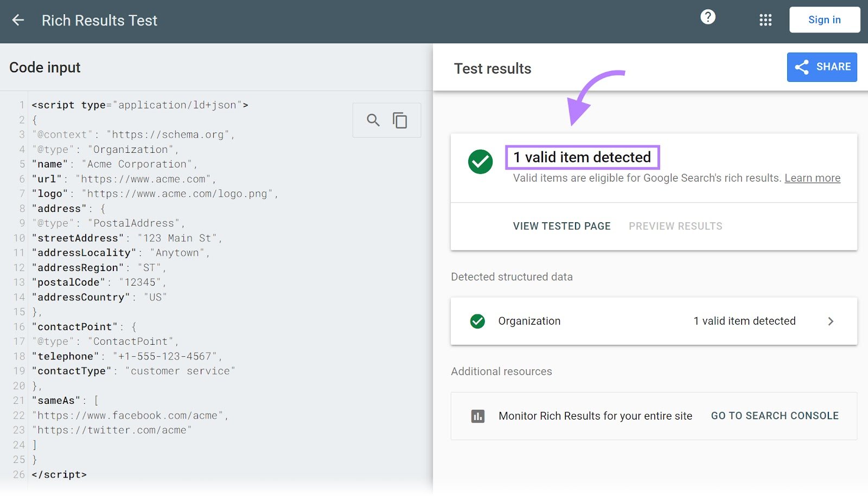Navigate back using the back arrow
The width and height of the screenshot is (868, 502).
click(18, 20)
